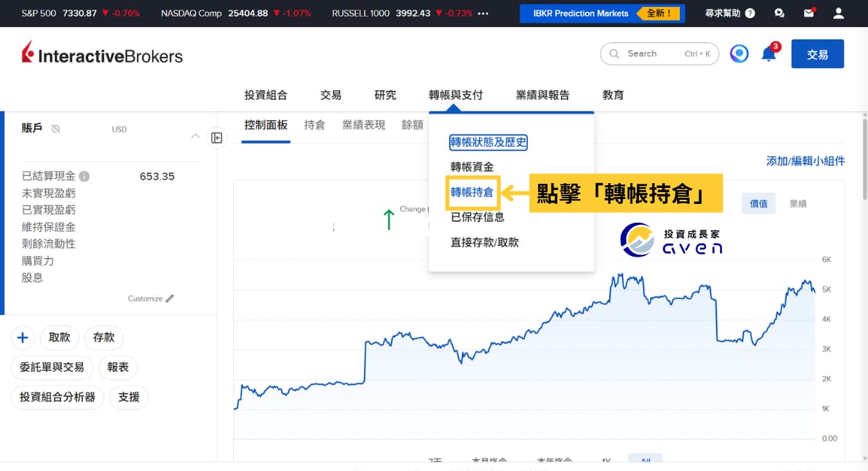The width and height of the screenshot is (868, 471).
Task: Select 價值 chart toggle
Action: pos(759,203)
